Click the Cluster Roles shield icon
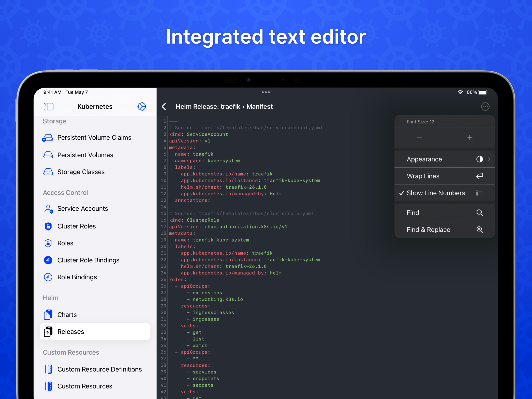Viewport: 532px width, 399px height. tap(48, 226)
